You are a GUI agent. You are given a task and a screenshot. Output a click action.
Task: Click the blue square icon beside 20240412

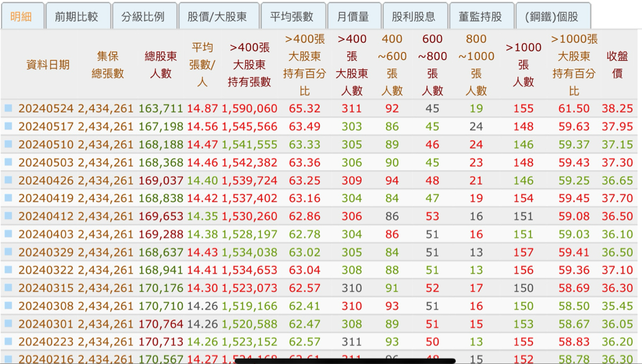(8, 216)
